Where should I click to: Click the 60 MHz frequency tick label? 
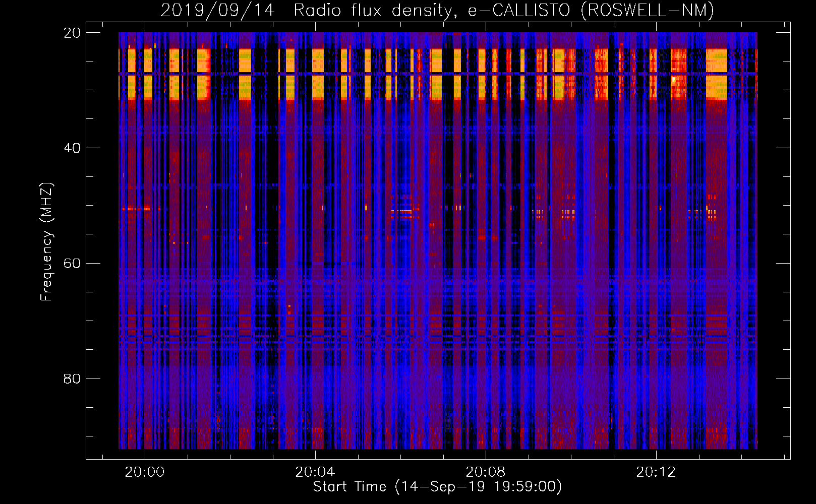[x=72, y=264]
